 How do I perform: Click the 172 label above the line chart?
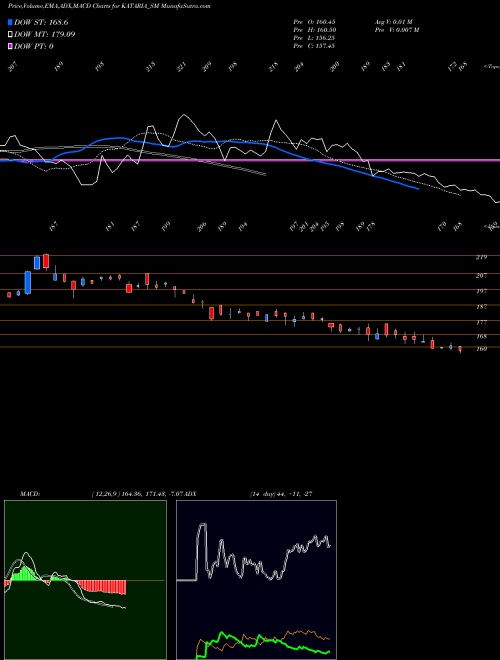452,67
